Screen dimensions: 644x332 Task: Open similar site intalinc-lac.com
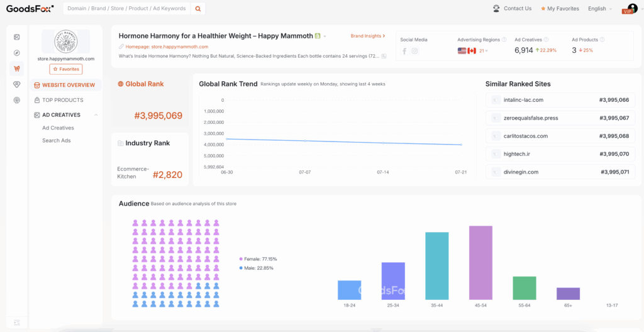(x=560, y=100)
